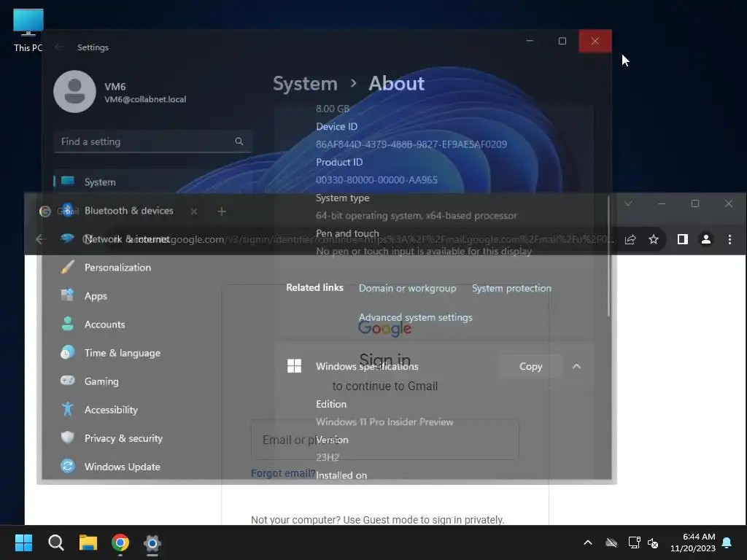Click Product ID value 00330-80000-00000-AA965
The image size is (747, 560).
376,180
